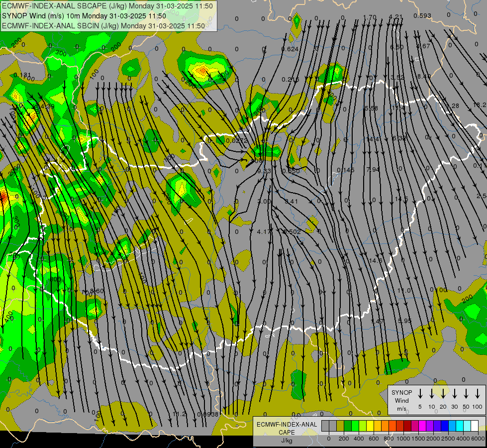The height and width of the screenshot is (448, 487).
Task: Click the 30 m/s wind arrow in legend
Action: [x=455, y=394]
